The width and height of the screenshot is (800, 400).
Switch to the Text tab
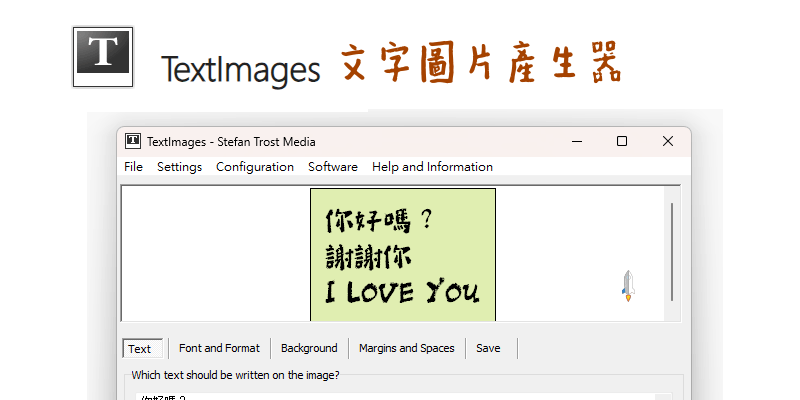click(x=141, y=349)
